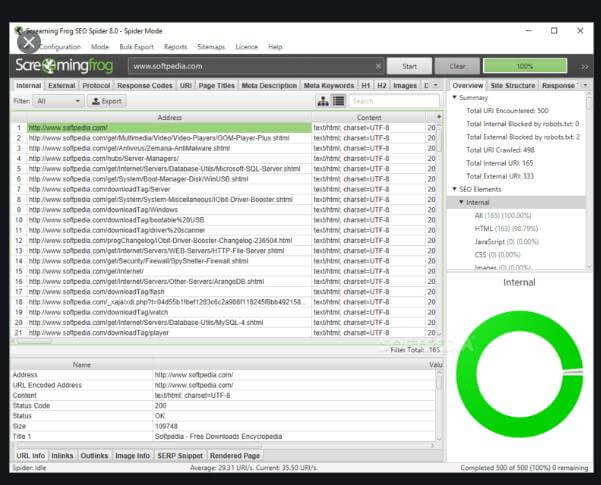Select the Outlinks tab
The height and width of the screenshot is (485, 601).
pos(94,455)
